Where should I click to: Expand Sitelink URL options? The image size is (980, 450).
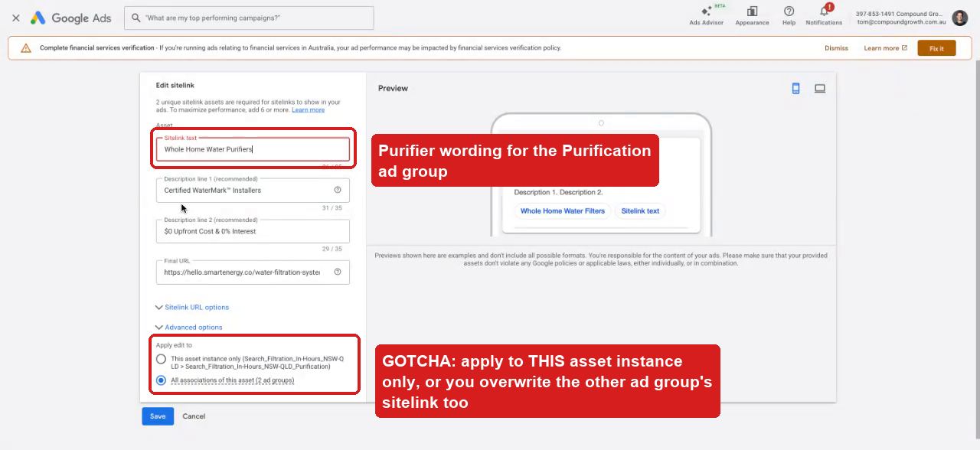pos(192,307)
